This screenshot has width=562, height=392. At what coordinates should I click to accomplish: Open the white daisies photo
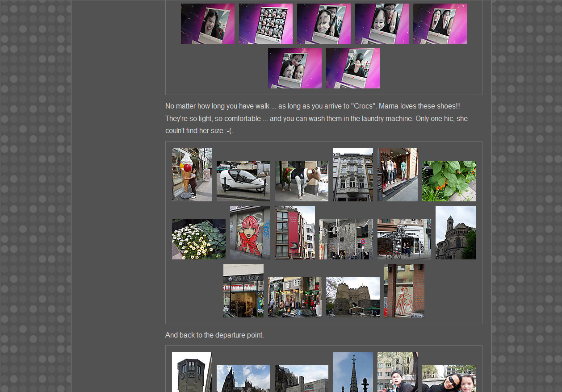pos(198,239)
